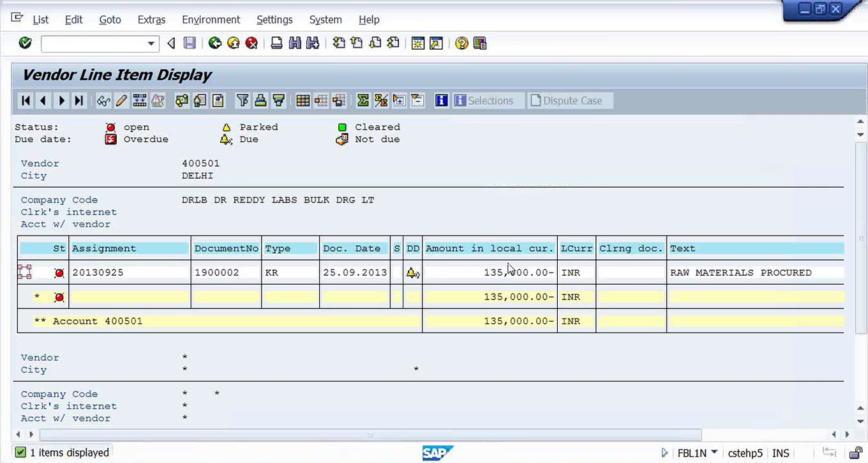Go back using the green Back icon
This screenshot has height=463, width=868.
pos(215,43)
